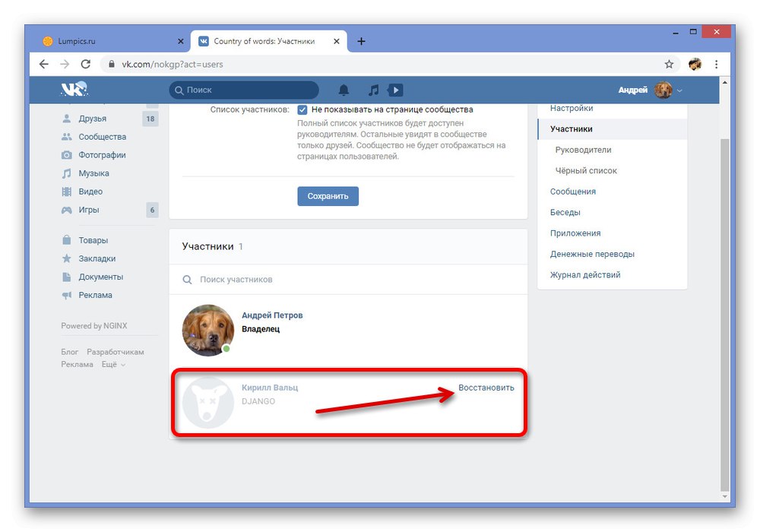760x532 pixels.
Task: Click the VK logo
Action: pos(74,89)
